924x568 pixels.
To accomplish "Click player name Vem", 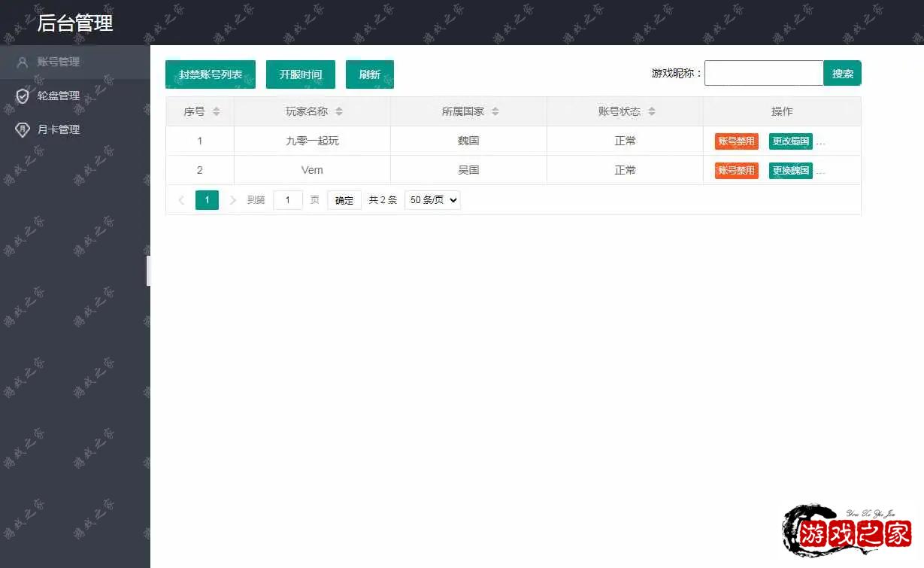I will (x=312, y=170).
